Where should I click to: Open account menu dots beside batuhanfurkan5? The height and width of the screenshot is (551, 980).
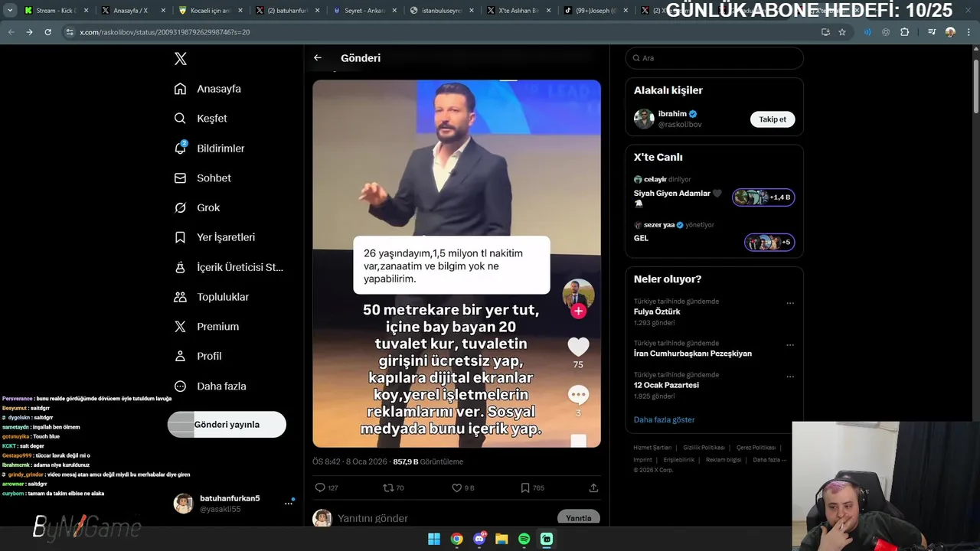pyautogui.click(x=289, y=503)
